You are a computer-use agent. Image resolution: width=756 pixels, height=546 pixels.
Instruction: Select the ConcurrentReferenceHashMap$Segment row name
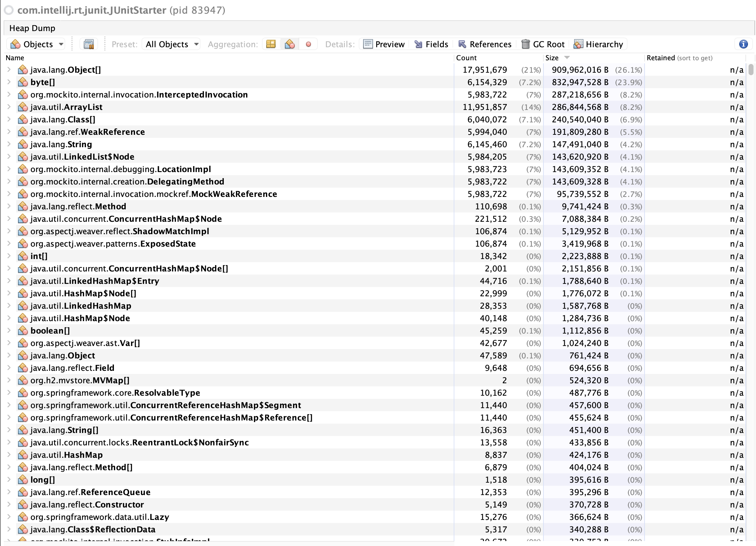(x=166, y=405)
